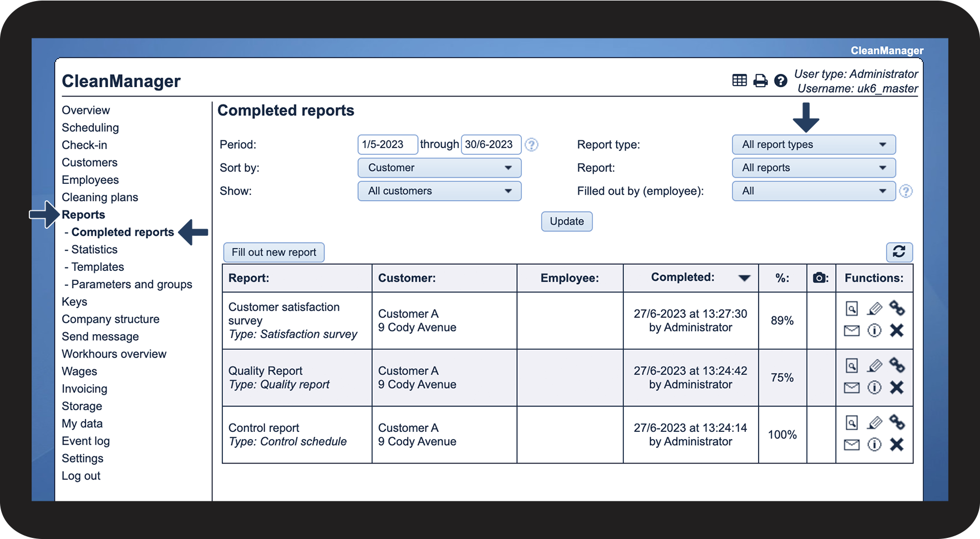Screen dimensions: 980x539
Task: Expand the Report type dropdown
Action: 813,145
